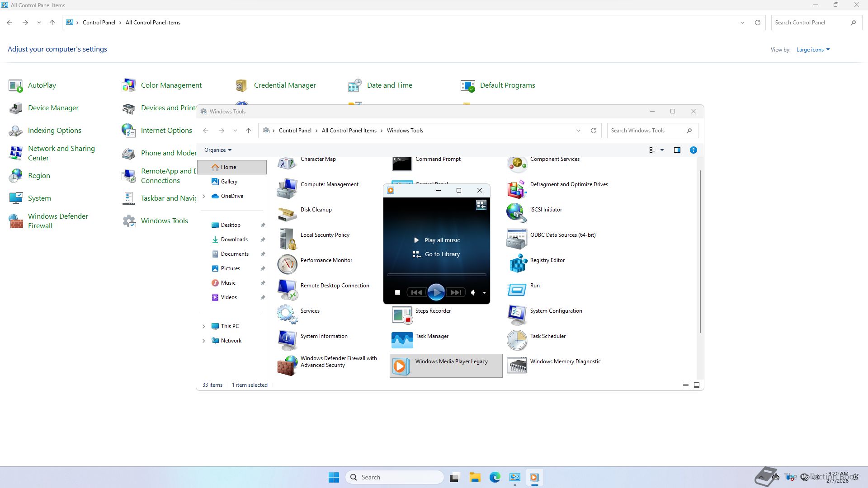This screenshot has width=868, height=488.
Task: Click Go to Library link
Action: point(442,254)
